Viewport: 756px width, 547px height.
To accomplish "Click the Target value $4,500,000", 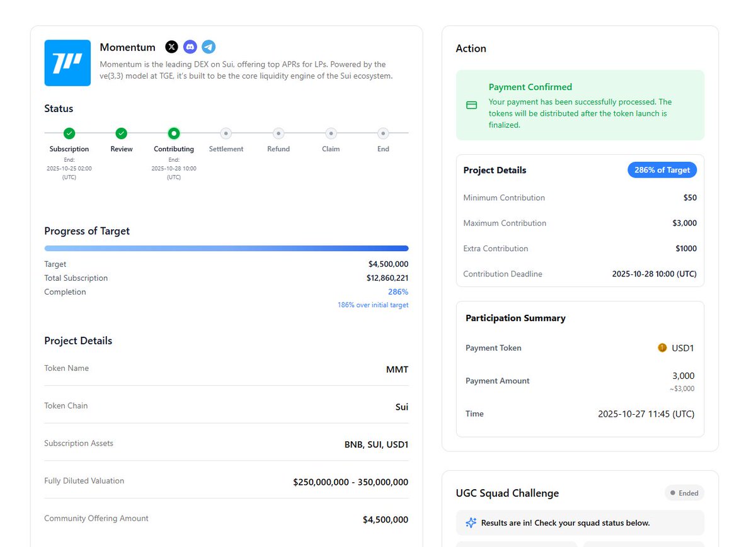I will [389, 264].
